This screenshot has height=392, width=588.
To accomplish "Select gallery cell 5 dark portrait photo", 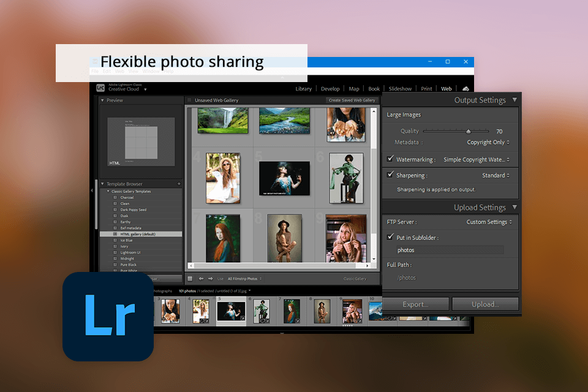I will [x=284, y=178].
